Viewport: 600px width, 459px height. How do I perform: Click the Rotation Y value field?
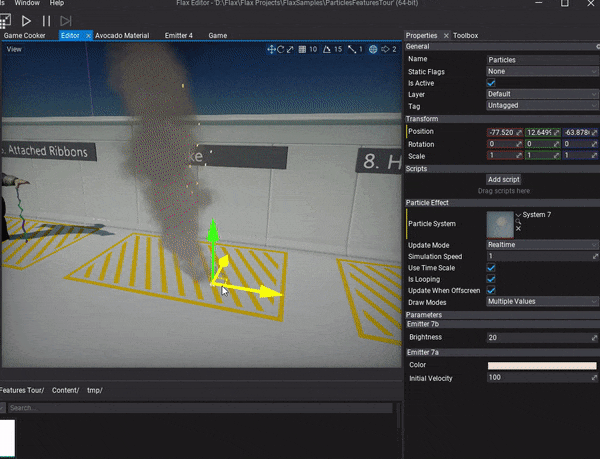tap(542, 144)
